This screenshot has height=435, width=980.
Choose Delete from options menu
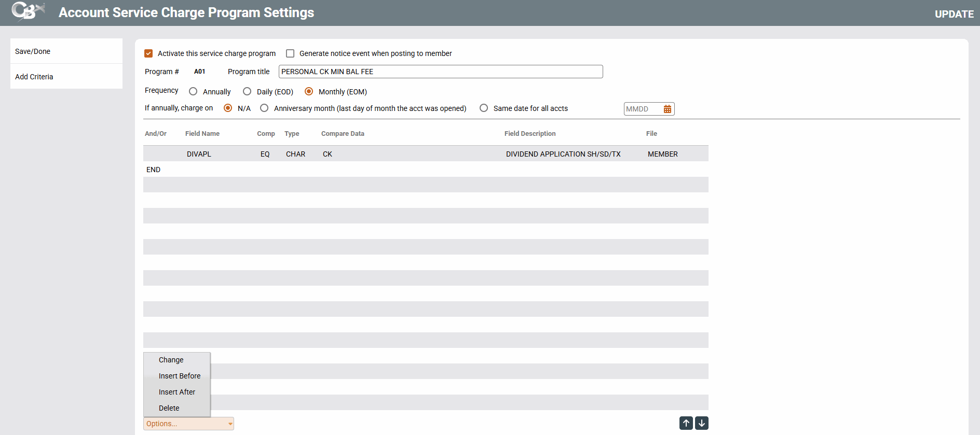pyautogui.click(x=169, y=408)
